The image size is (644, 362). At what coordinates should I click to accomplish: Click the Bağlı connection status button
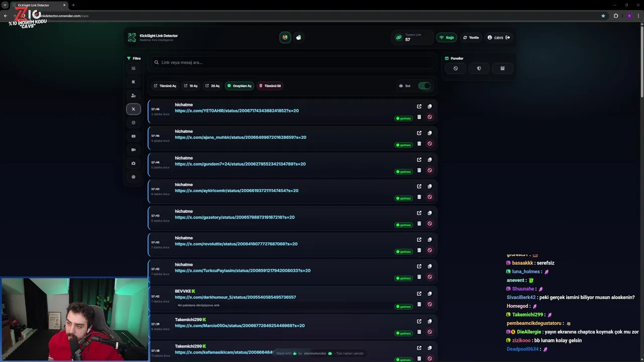point(447,38)
